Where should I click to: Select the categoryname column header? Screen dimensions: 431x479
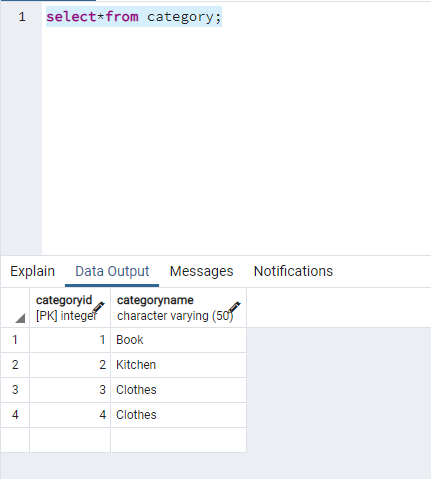tap(179, 308)
